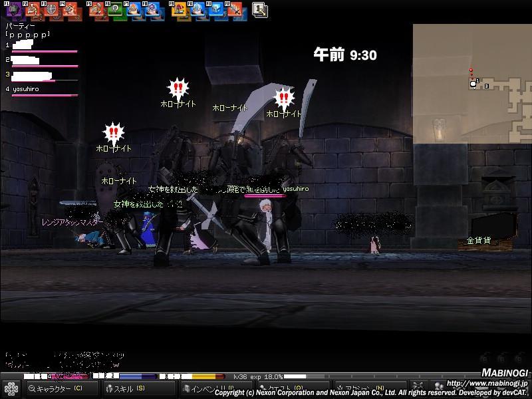Image resolution: width=532 pixels, height=399 pixels.
Task: Select party member number 3 entry
Action: [41, 76]
